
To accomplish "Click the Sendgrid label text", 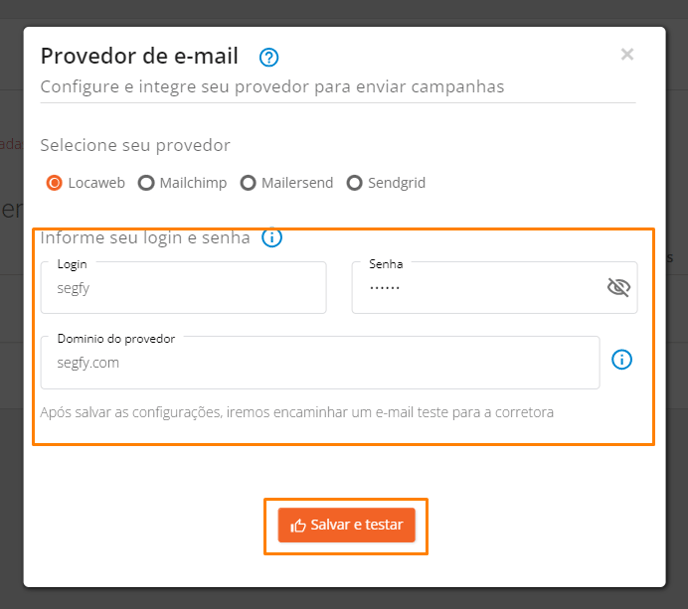I will click(x=397, y=183).
